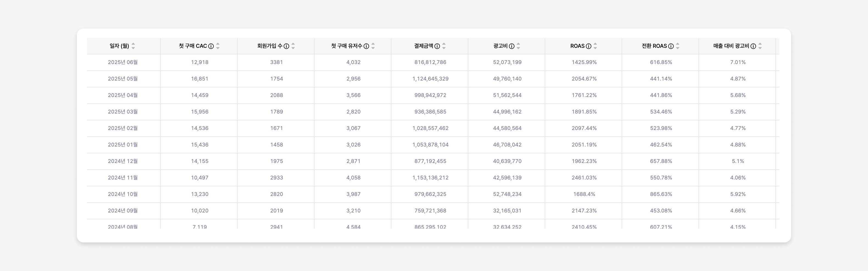
Task: Click the sort arrows on 매출 대비 광고비
Action: [x=760, y=46]
